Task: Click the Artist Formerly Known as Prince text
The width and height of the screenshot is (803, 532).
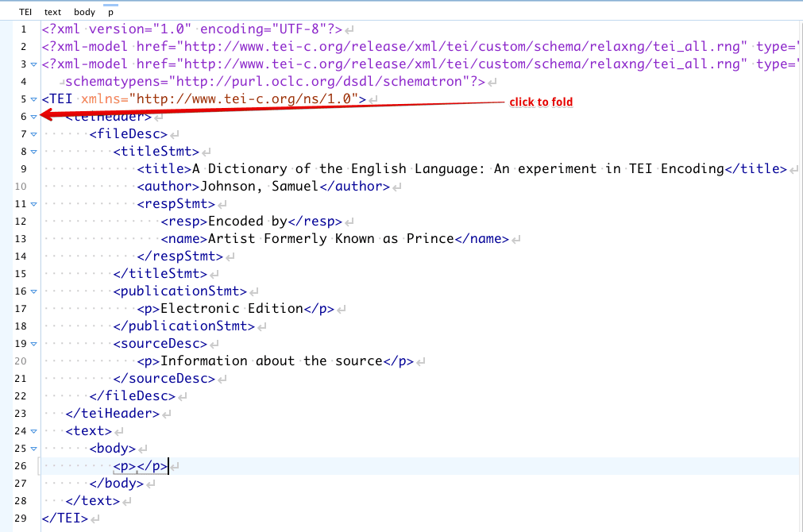Action: [330, 239]
